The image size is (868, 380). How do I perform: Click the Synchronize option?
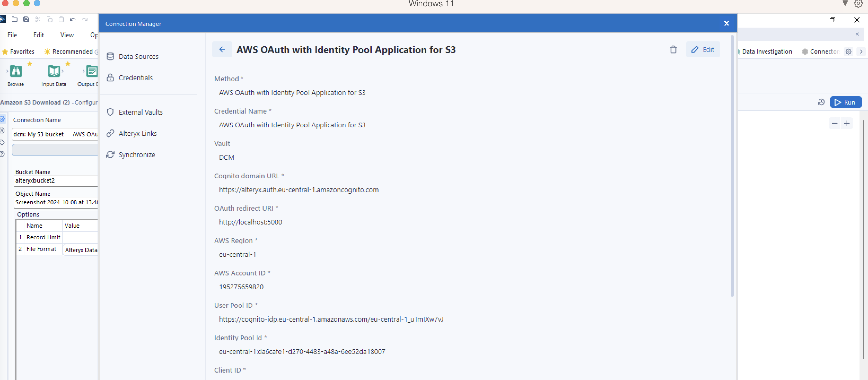pyautogui.click(x=137, y=154)
